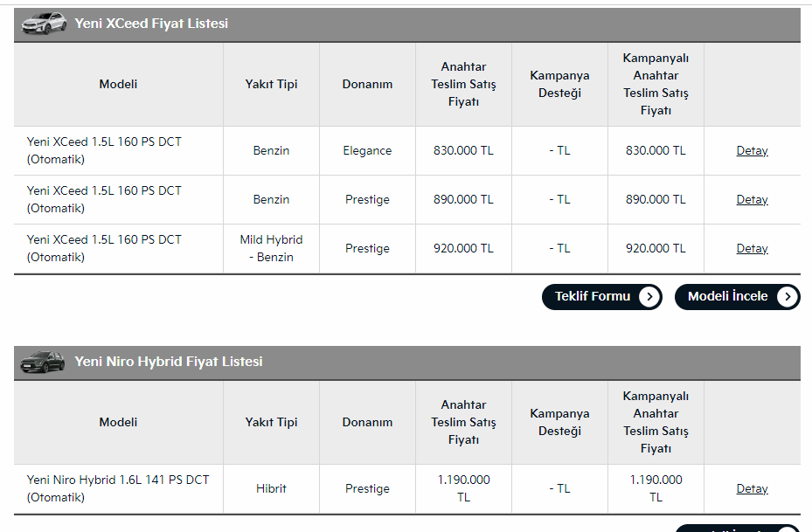Select the Mild Hybrid - Benzin fuel cell
812x532 pixels.
271,249
